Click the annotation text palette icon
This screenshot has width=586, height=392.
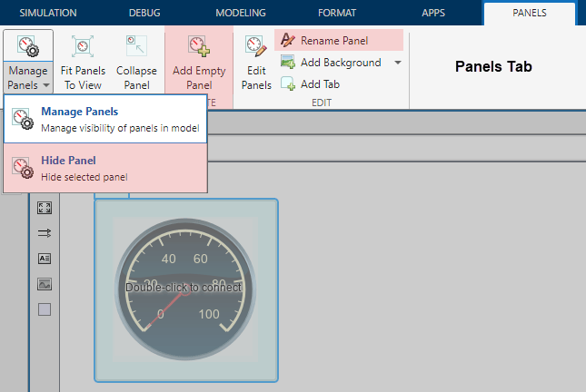click(x=45, y=259)
